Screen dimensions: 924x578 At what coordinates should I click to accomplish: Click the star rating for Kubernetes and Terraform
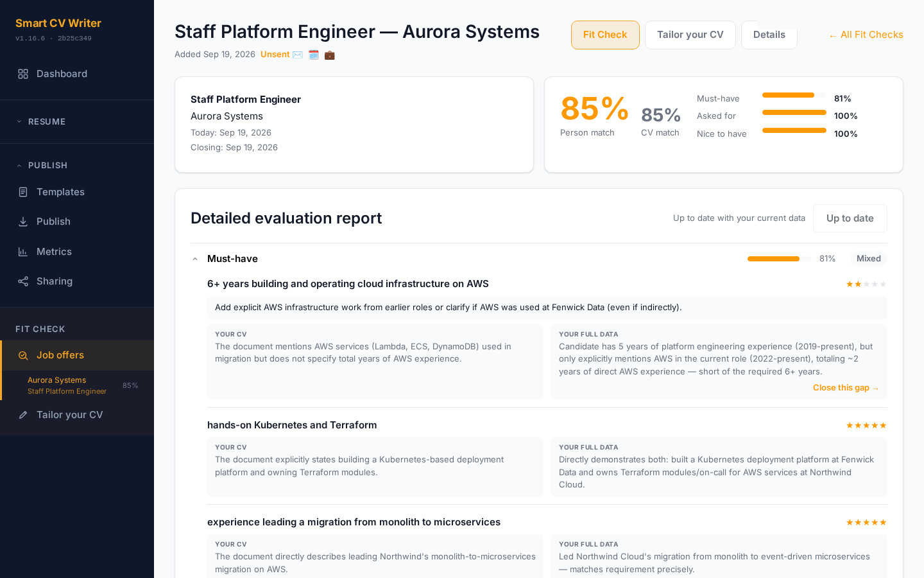(866, 425)
